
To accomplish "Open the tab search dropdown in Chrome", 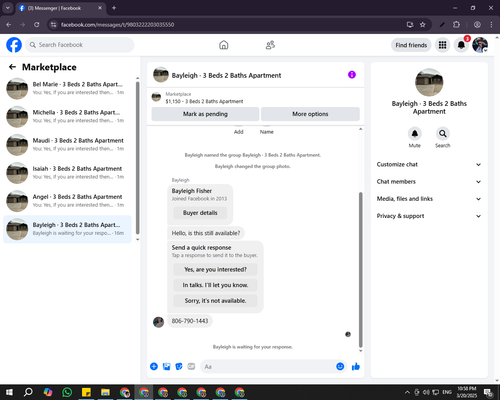I will coord(8,8).
